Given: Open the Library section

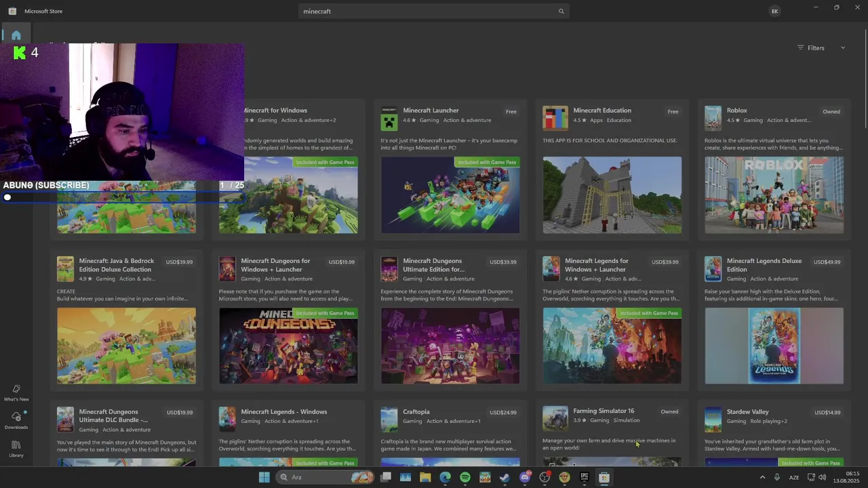Looking at the screenshot, I should tap(16, 449).
